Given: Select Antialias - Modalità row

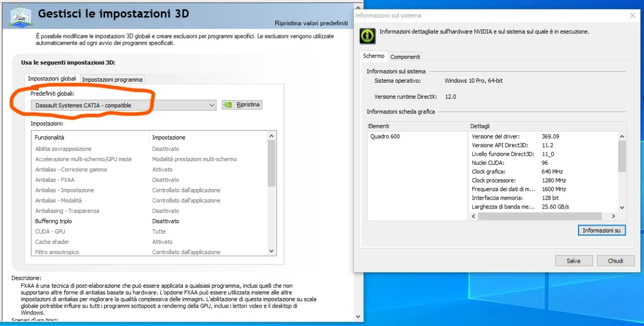Looking at the screenshot, I should 149,200.
